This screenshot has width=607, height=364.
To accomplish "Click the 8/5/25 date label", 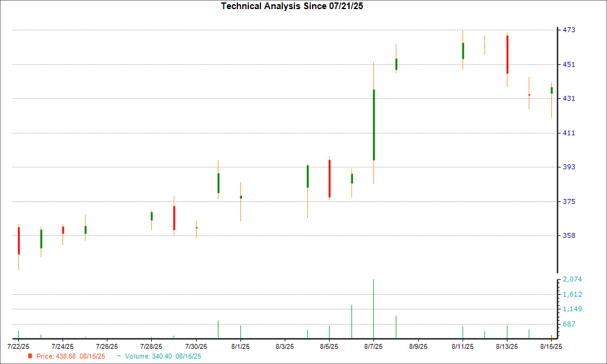I will (329, 346).
